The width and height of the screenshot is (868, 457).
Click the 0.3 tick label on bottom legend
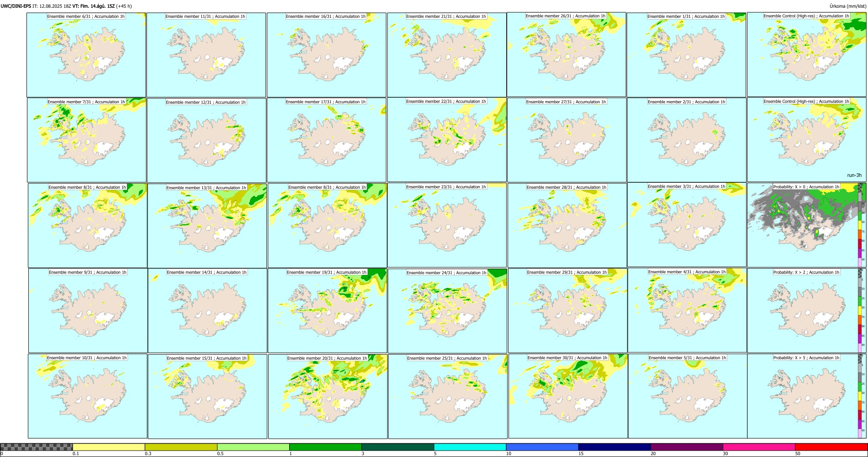click(x=148, y=454)
